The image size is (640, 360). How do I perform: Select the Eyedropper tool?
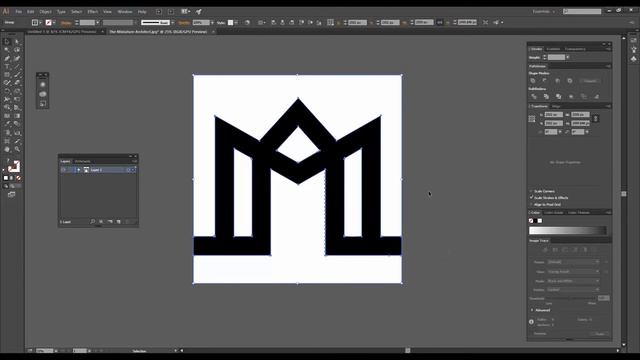click(x=7, y=124)
